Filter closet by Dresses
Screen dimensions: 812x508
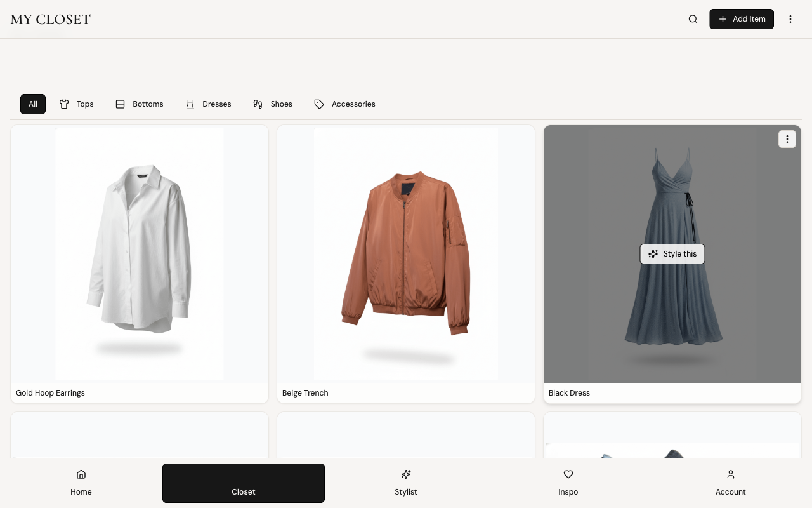[x=208, y=104]
